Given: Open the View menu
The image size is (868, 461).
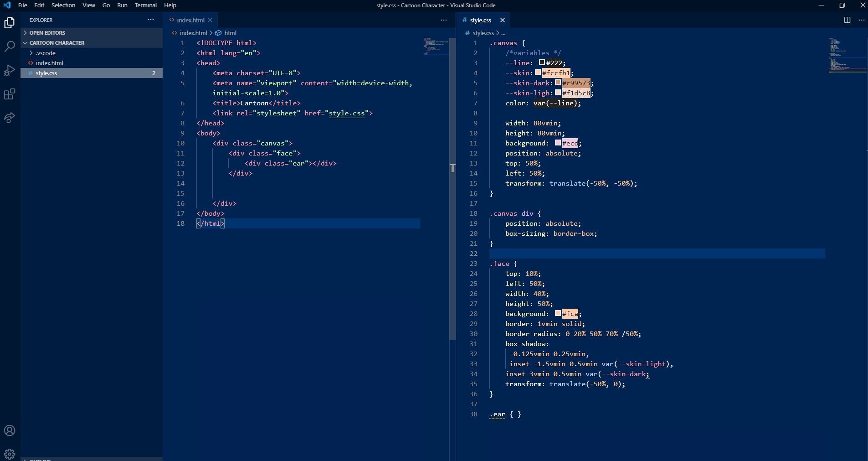Looking at the screenshot, I should pyautogui.click(x=89, y=5).
